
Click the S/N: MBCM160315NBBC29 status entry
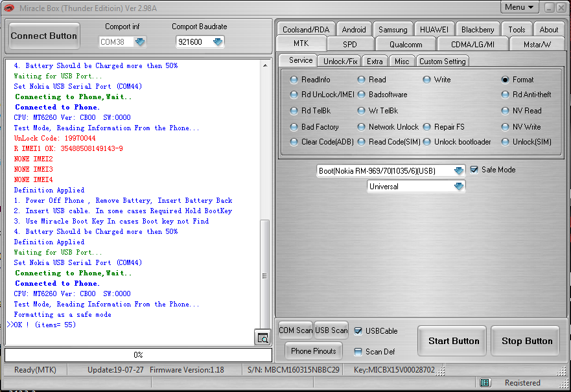[294, 370]
